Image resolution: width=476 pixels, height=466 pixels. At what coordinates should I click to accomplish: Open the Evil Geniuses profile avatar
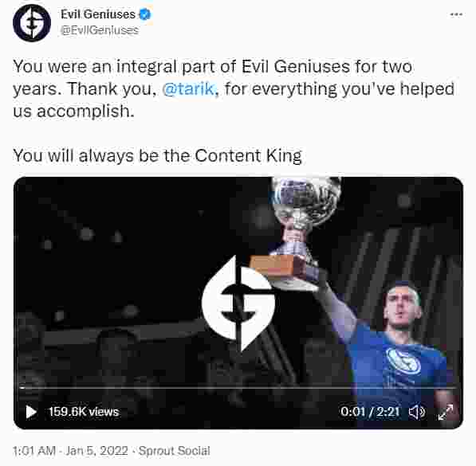tap(32, 23)
